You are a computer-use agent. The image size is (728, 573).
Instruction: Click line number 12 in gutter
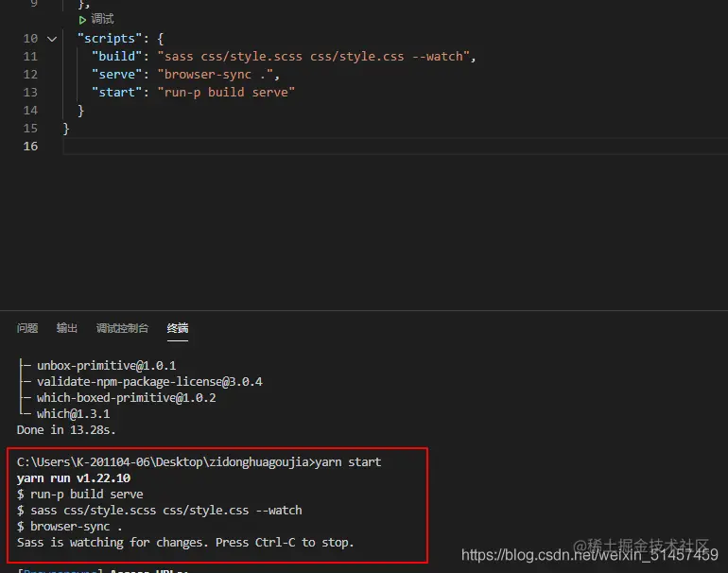(30, 75)
